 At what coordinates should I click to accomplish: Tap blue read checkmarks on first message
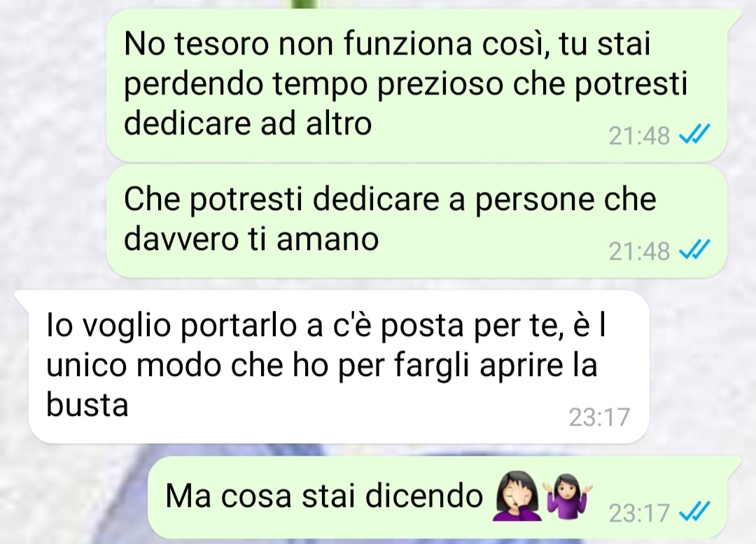click(694, 134)
